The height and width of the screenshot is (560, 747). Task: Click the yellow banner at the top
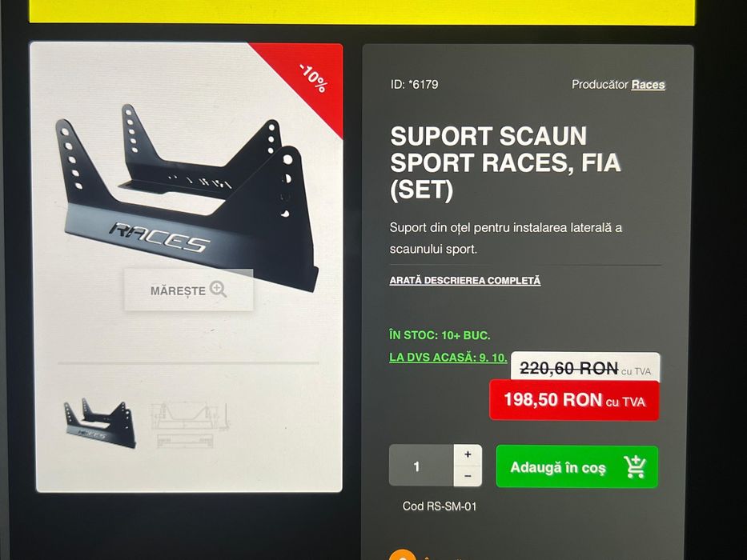tap(362, 11)
